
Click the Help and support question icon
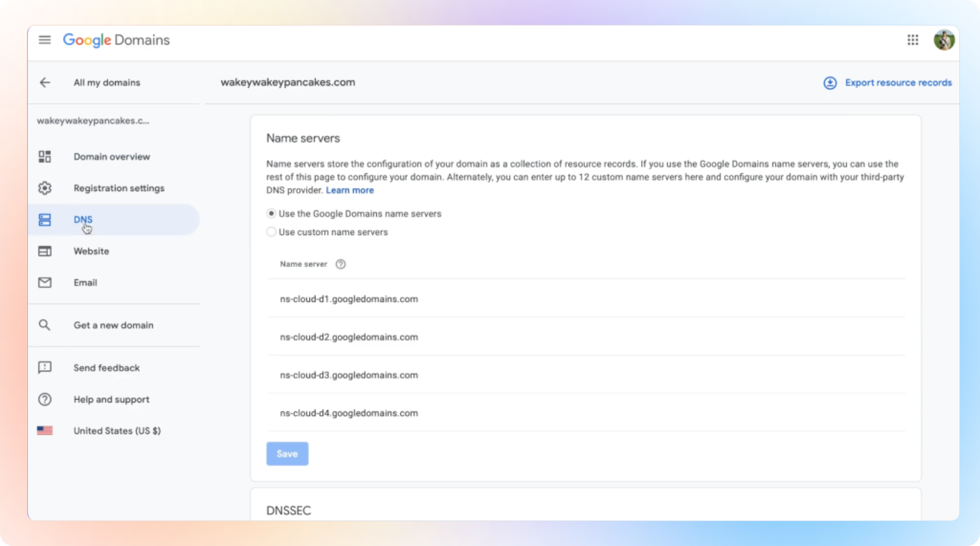pos(45,399)
